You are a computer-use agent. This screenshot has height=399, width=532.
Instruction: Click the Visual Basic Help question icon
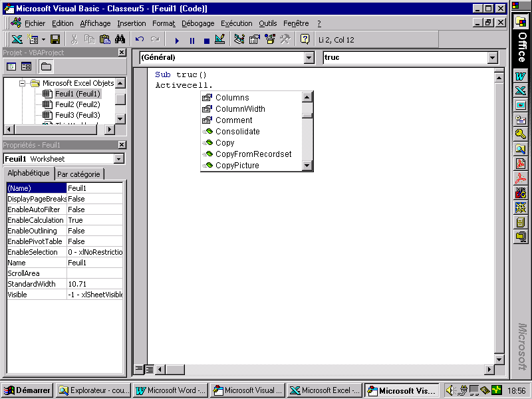305,39
